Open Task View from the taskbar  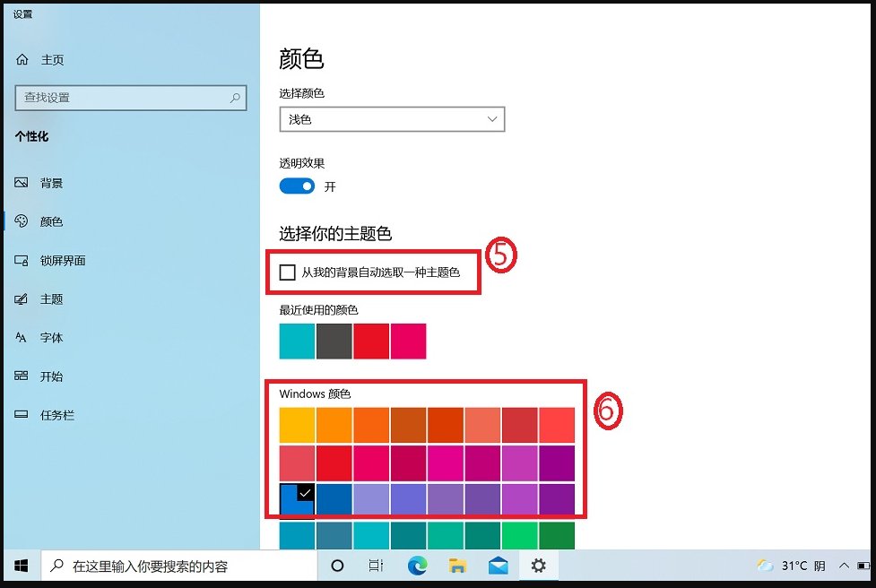click(376, 566)
